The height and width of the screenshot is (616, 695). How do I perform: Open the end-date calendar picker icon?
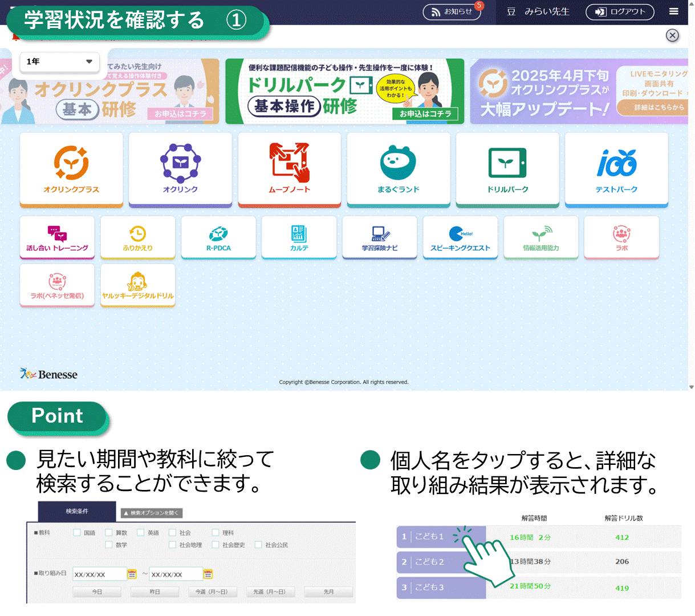point(208,574)
